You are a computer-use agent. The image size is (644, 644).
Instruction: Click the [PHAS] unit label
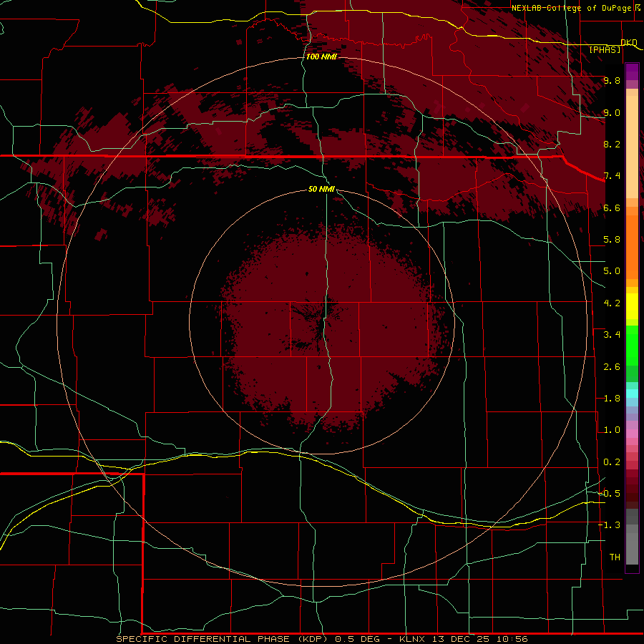[x=605, y=49]
